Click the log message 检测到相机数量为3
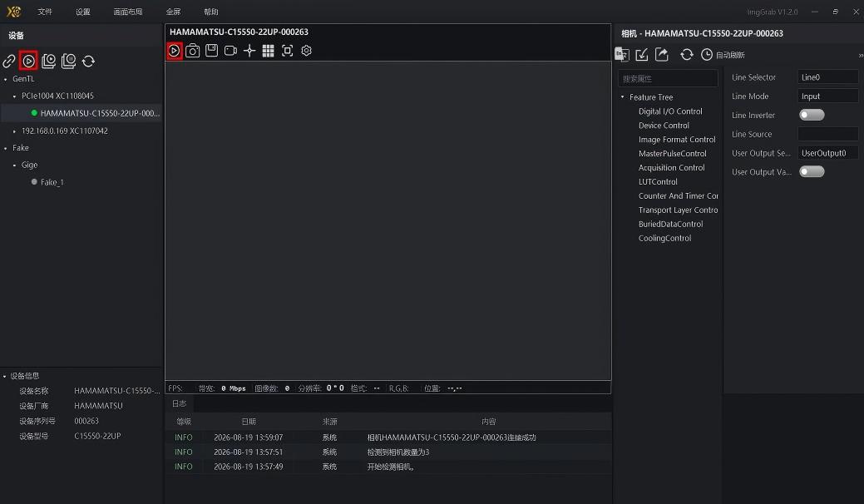The image size is (864, 504). coord(398,452)
